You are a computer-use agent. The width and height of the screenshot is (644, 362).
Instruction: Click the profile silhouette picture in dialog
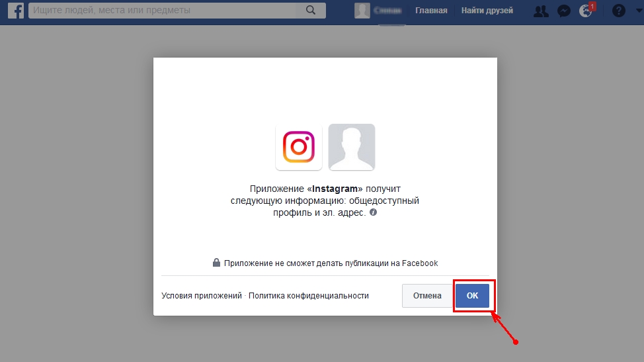(352, 147)
